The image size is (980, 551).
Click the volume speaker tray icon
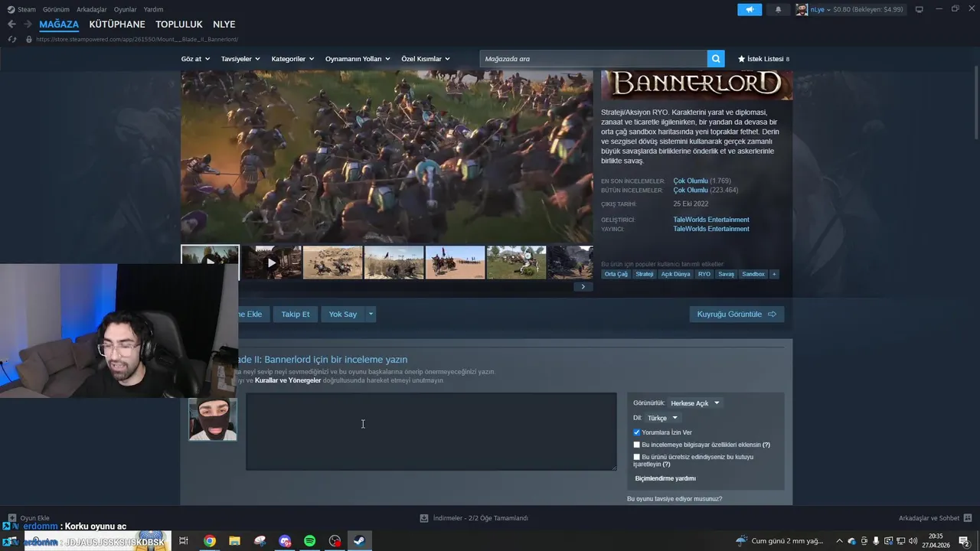point(913,541)
